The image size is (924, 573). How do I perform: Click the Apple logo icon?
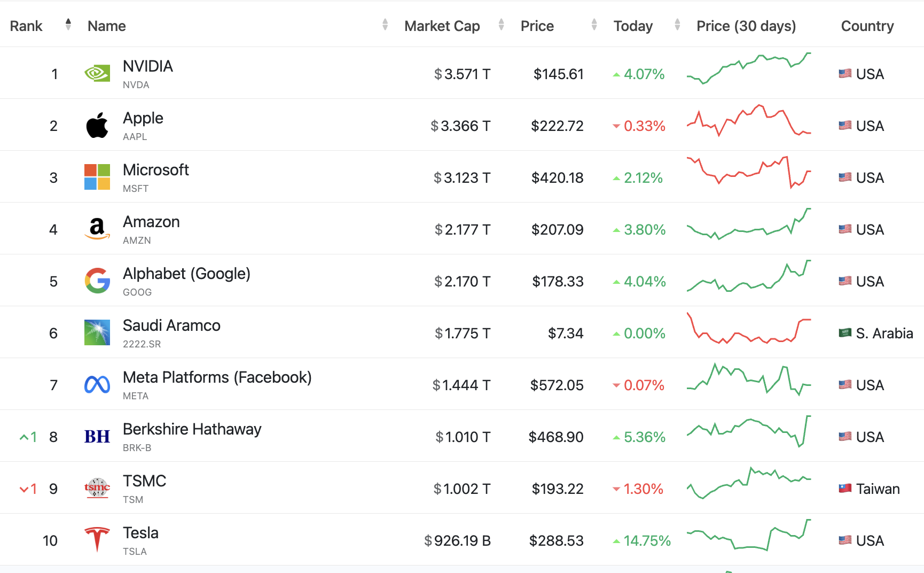[x=97, y=126]
